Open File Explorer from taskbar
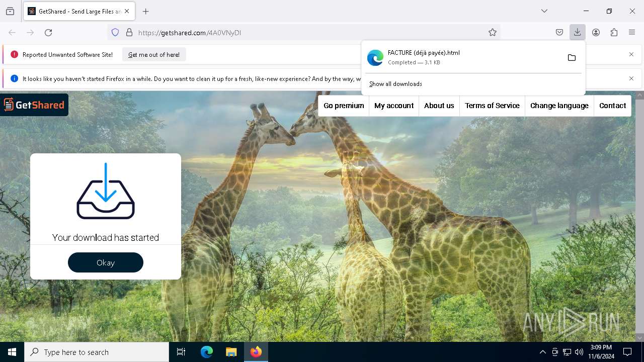644x362 pixels. [x=231, y=352]
